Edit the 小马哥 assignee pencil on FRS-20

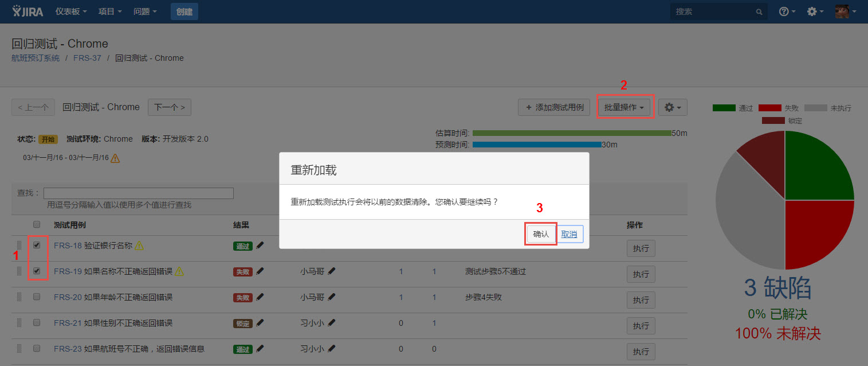(x=332, y=297)
